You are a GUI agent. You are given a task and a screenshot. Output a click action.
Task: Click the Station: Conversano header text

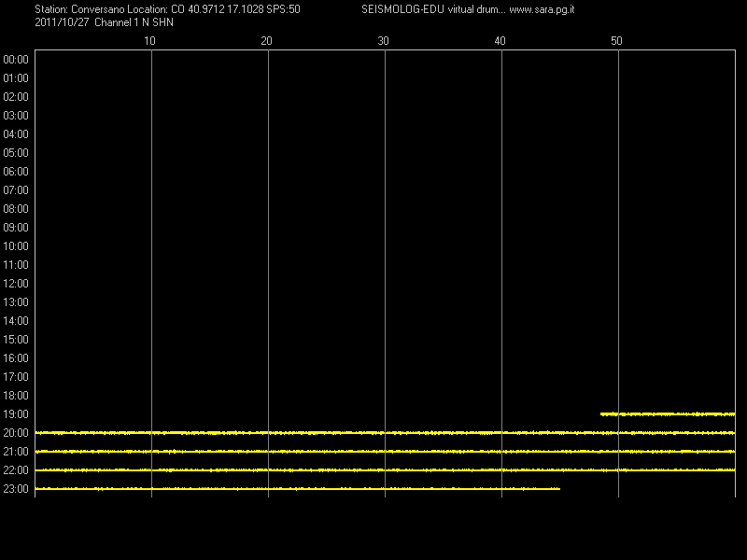pyautogui.click(x=79, y=9)
